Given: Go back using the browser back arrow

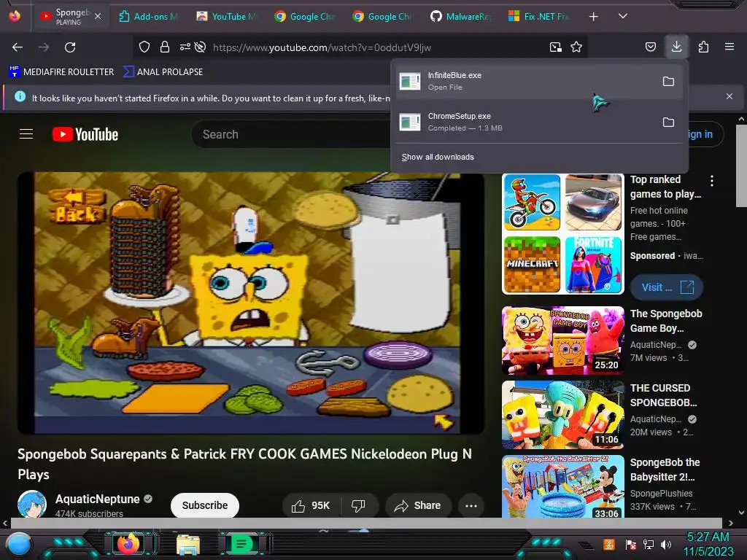Looking at the screenshot, I should 18,47.
